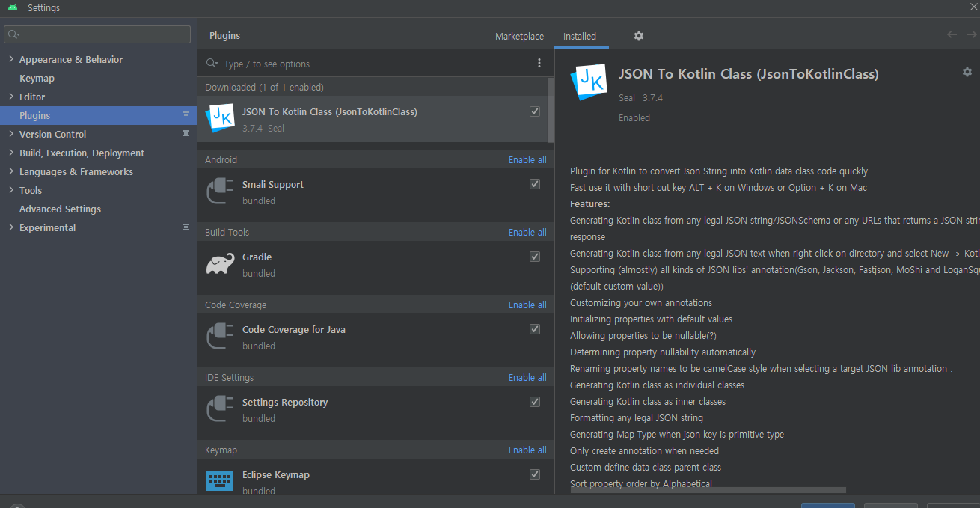Click the Code Coverage for Java icon
Screen dimensions: 980x508
click(x=220, y=337)
